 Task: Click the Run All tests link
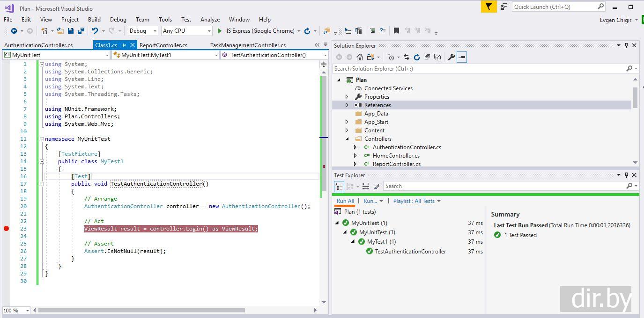click(345, 201)
